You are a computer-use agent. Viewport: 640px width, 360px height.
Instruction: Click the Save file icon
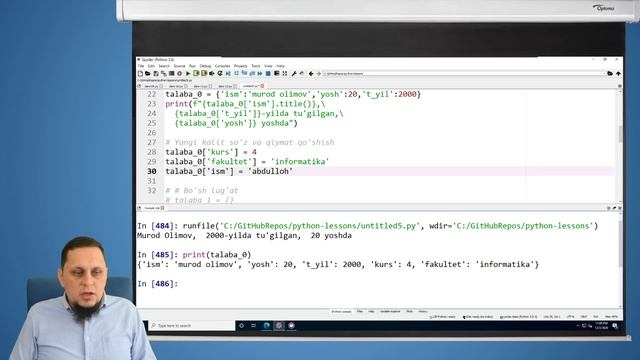click(156, 73)
